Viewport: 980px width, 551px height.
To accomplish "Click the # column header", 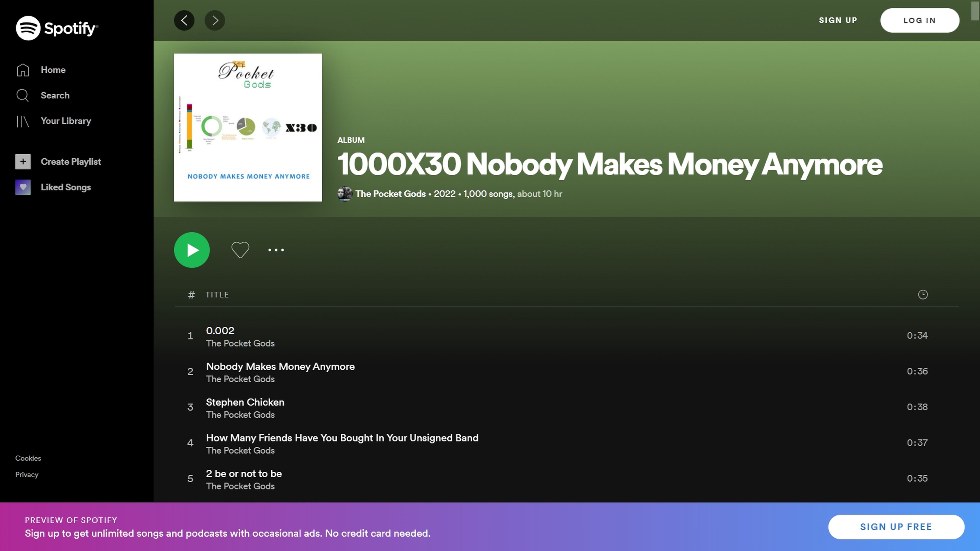I will (x=191, y=295).
